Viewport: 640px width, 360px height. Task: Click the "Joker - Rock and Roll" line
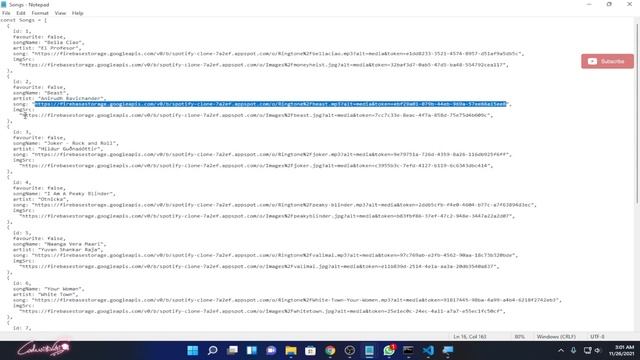pyautogui.click(x=65, y=143)
